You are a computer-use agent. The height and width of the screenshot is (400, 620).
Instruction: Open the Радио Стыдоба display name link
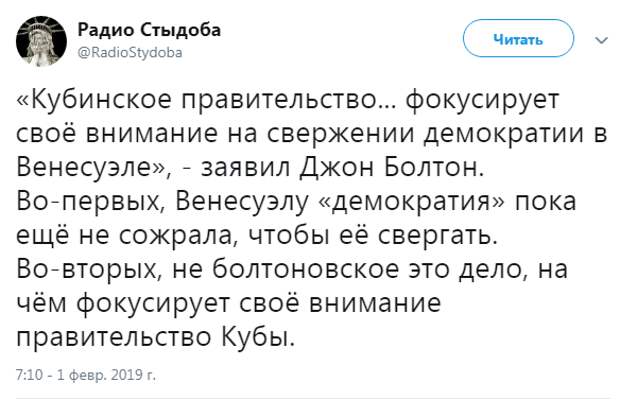point(150,31)
